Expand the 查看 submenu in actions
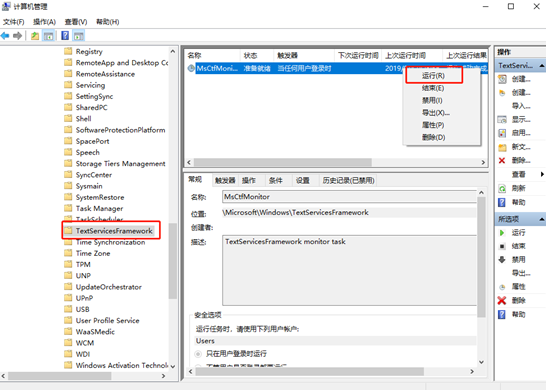546x390 pixels. pos(542,174)
